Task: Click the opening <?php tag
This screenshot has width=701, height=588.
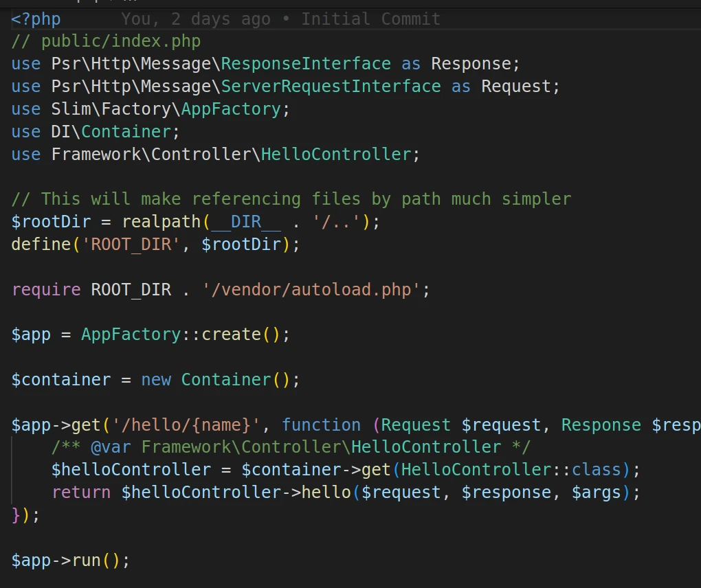Action: [x=36, y=19]
